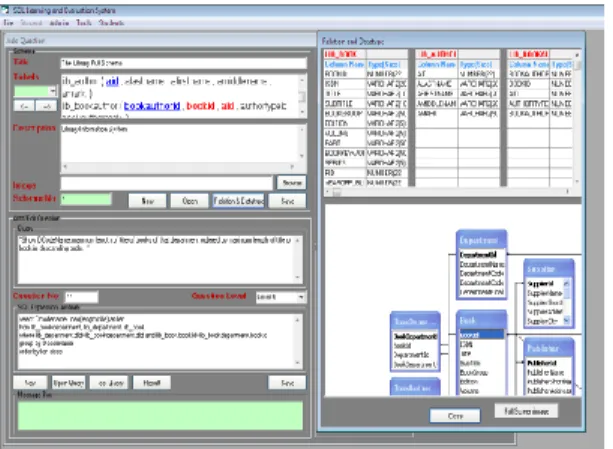
Task: Click the BOOKID cell in lib_book grid
Action: click(x=345, y=74)
